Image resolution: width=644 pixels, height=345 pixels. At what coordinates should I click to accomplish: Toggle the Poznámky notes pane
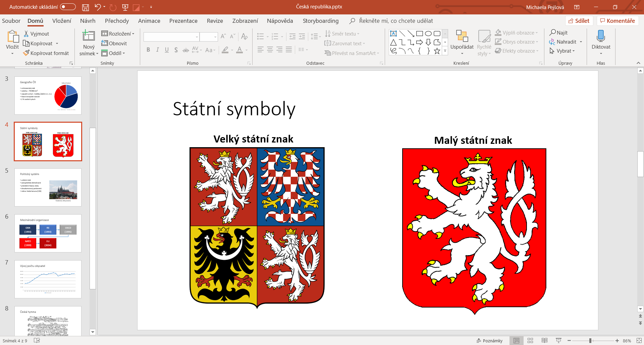490,341
